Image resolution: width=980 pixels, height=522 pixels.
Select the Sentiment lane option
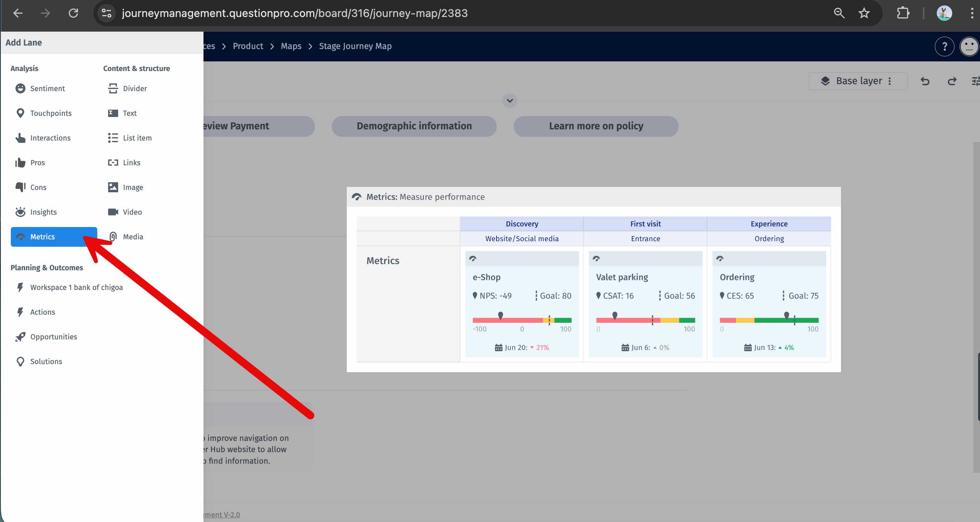click(47, 88)
